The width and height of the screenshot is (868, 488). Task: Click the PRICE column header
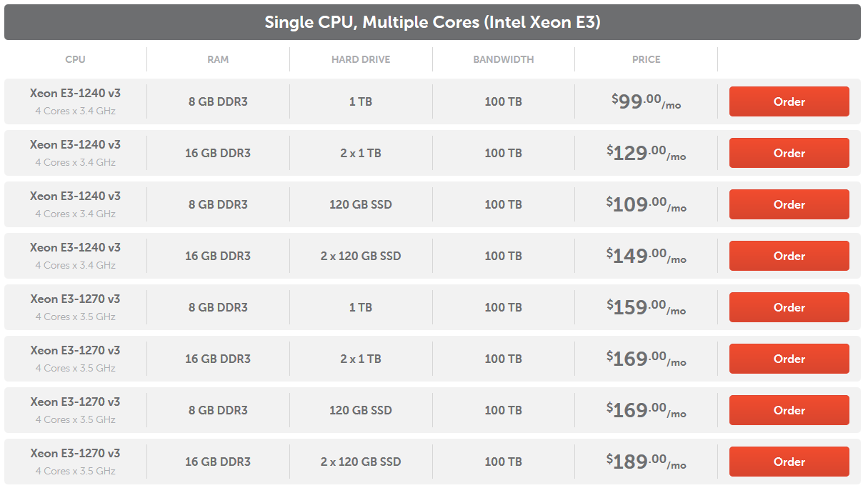tap(646, 59)
